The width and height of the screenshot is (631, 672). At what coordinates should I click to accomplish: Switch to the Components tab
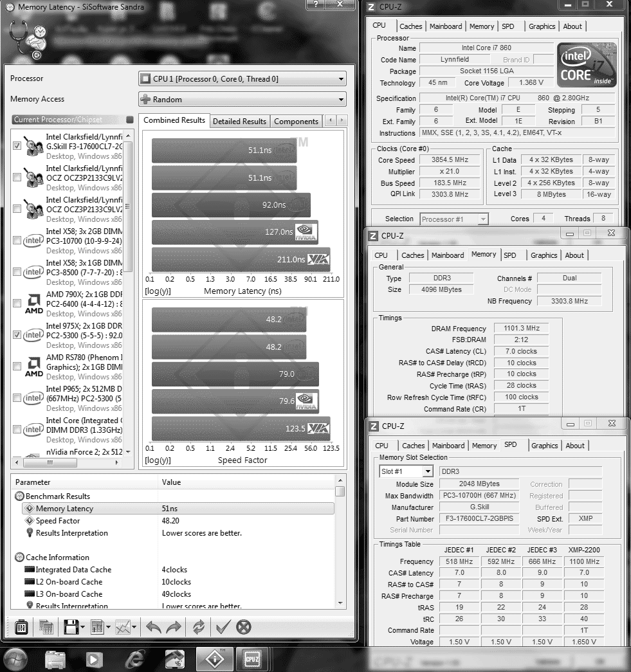[x=297, y=122]
